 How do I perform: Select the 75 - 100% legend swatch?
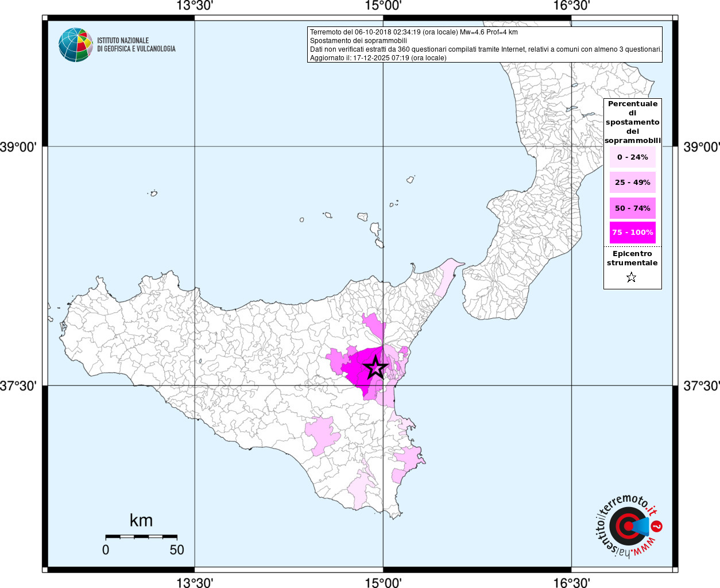[x=633, y=233]
